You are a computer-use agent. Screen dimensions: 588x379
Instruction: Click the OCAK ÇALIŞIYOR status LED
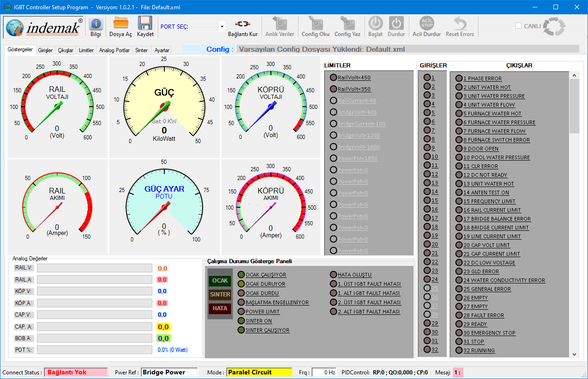(x=241, y=275)
